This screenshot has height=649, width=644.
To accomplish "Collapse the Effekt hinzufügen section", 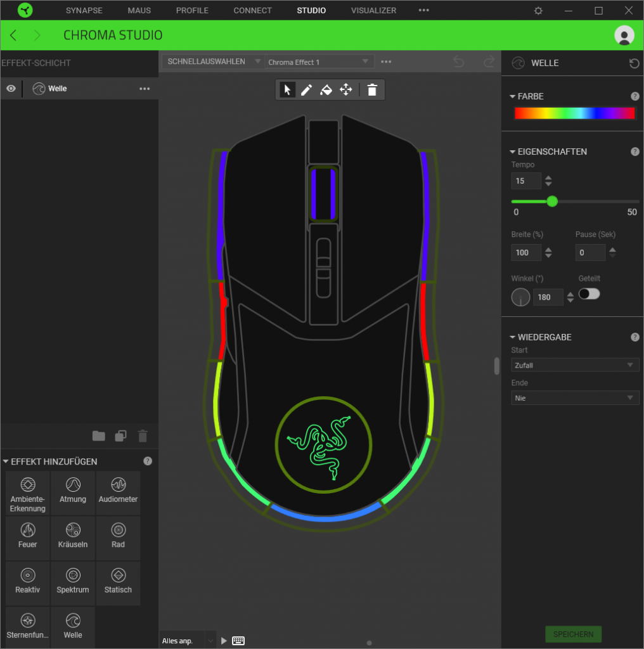I will (6, 461).
